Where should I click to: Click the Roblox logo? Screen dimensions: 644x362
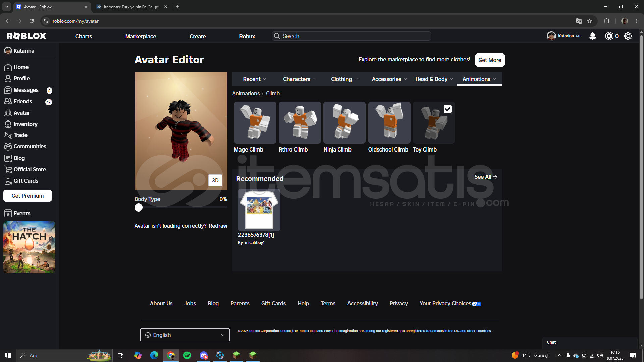(x=26, y=36)
